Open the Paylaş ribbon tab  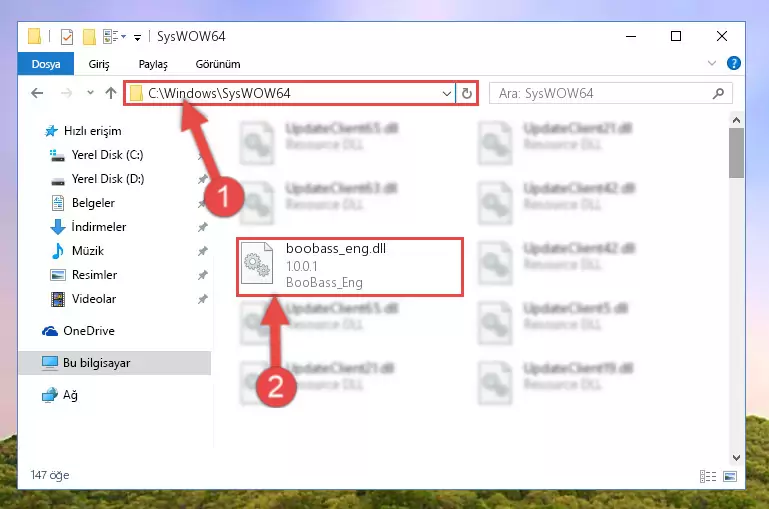(x=153, y=64)
